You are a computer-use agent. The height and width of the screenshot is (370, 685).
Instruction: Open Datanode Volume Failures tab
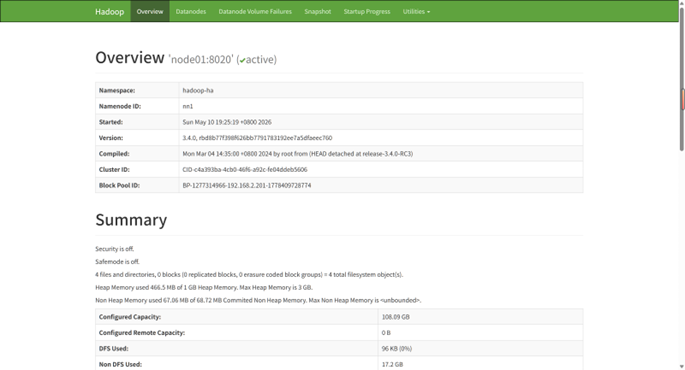(x=255, y=11)
